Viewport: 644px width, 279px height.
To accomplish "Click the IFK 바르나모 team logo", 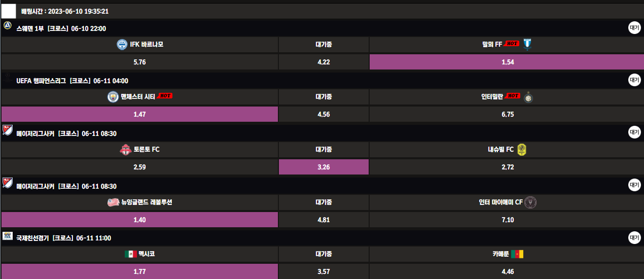I will [122, 45].
